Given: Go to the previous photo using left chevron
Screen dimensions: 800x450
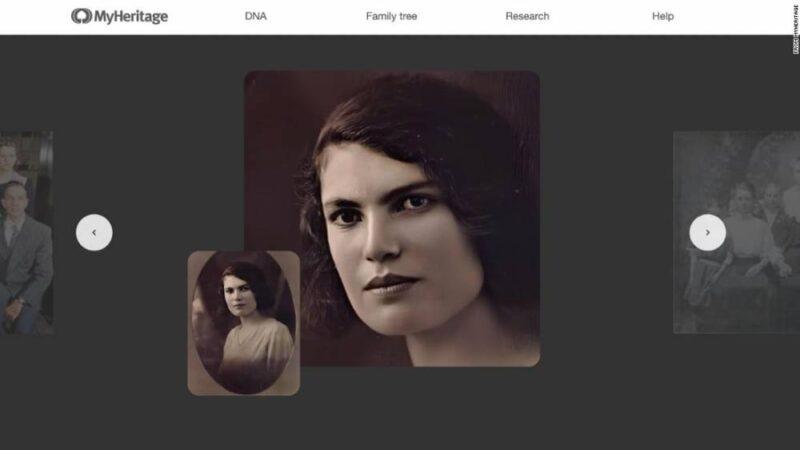Looking at the screenshot, I should (94, 233).
